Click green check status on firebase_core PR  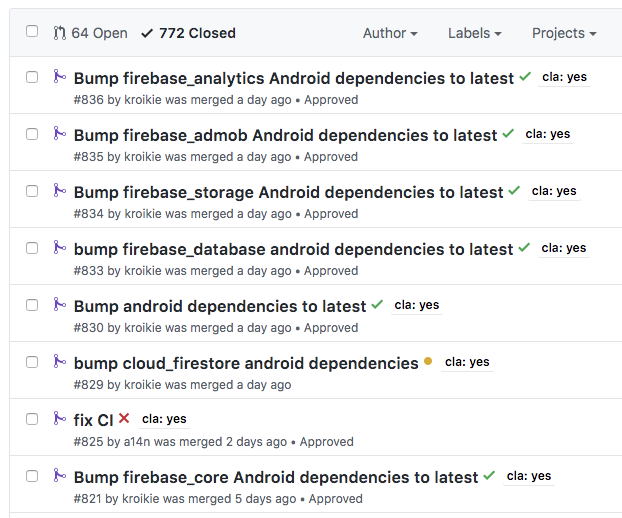click(x=489, y=476)
